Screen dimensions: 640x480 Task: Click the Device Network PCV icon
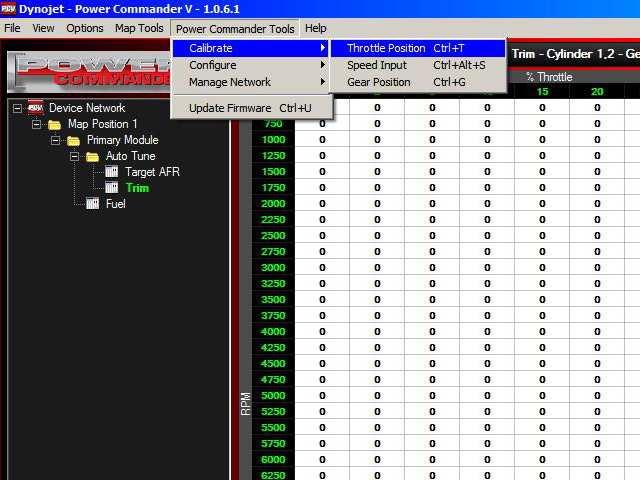pos(36,108)
